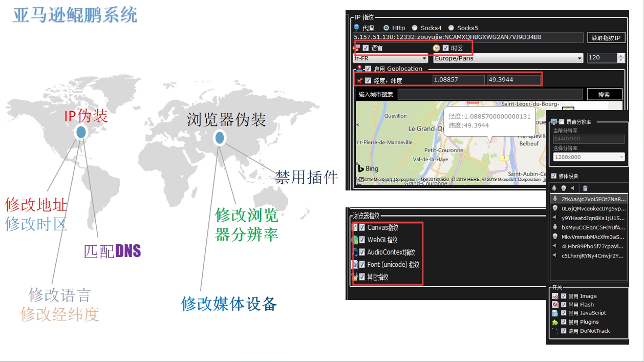This screenshot has width=644, height=362.
Task: Click the longitude field showing 1.08857
Action: click(x=458, y=80)
